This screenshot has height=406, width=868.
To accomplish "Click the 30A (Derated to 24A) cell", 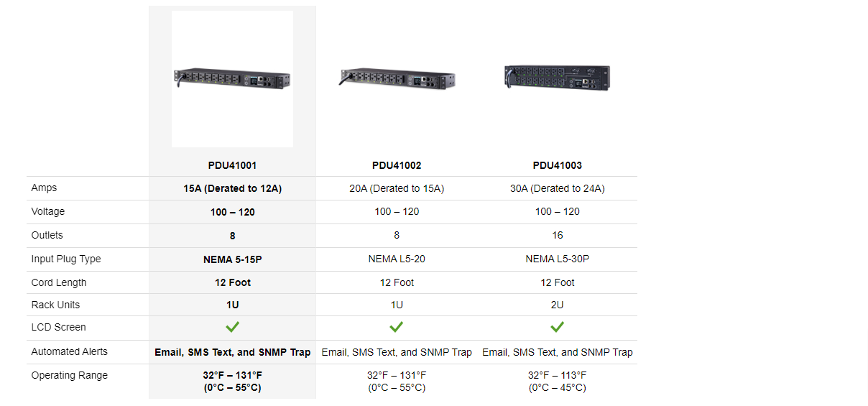I will coord(557,188).
